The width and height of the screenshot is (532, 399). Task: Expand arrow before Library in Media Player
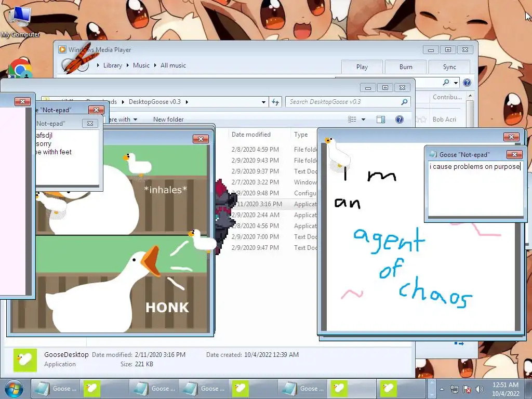pos(98,65)
